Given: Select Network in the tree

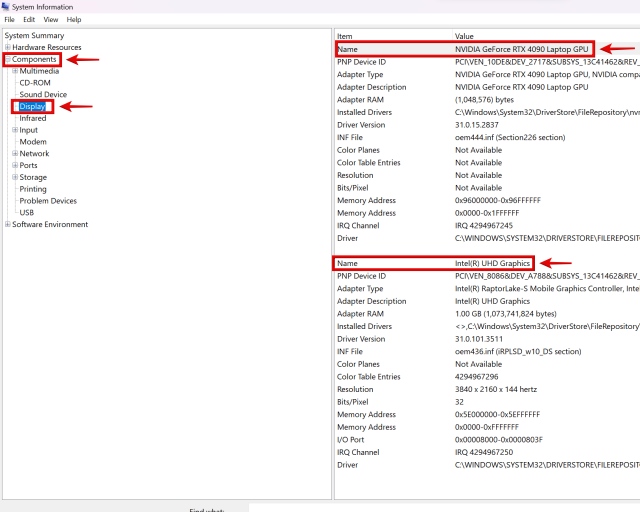Looking at the screenshot, I should tap(34, 154).
